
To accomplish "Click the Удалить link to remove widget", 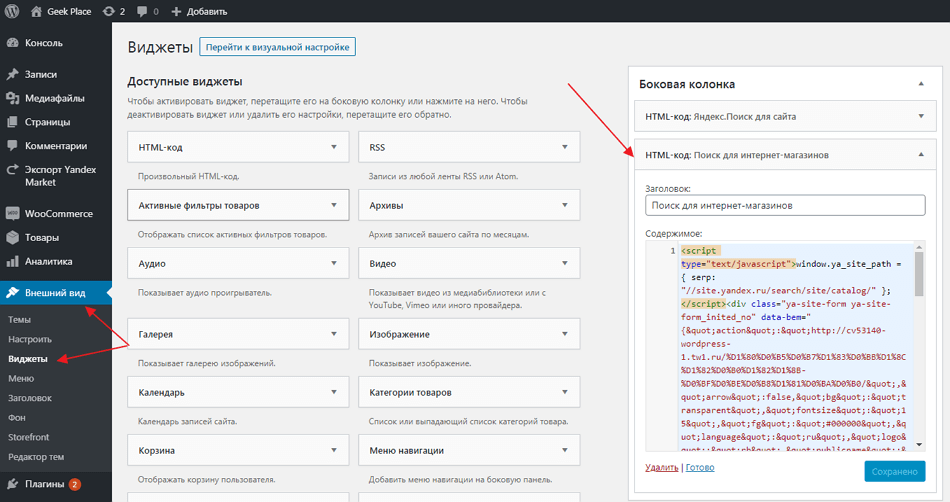I will [x=662, y=467].
